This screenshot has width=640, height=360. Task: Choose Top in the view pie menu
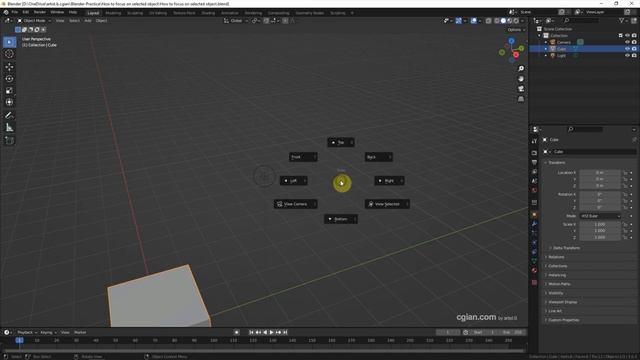(341, 142)
